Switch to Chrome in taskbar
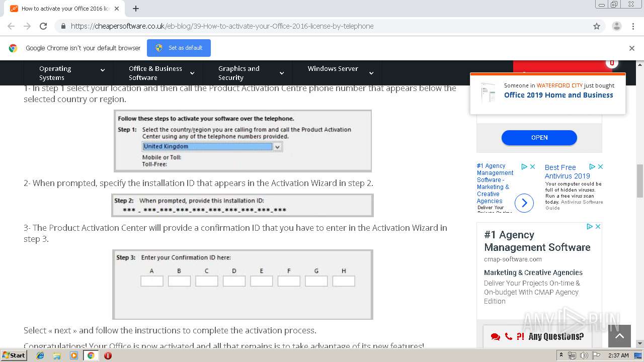Screen dimensions: 644x362 [91, 355]
